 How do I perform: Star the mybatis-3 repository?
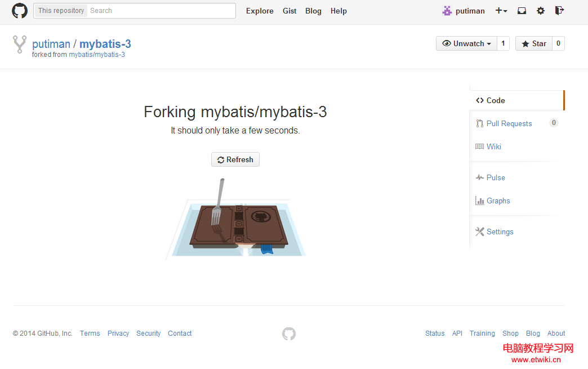coord(534,43)
